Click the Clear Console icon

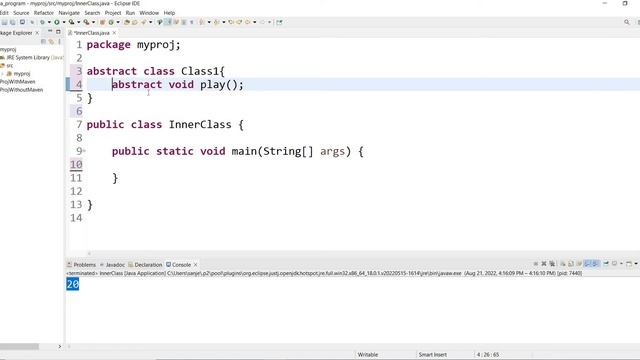tap(563, 264)
